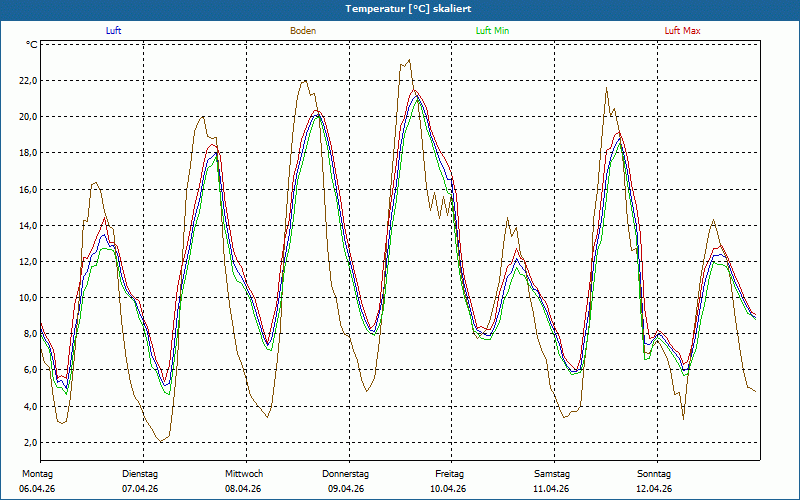Click the '8,0' y-axis value

(30, 334)
